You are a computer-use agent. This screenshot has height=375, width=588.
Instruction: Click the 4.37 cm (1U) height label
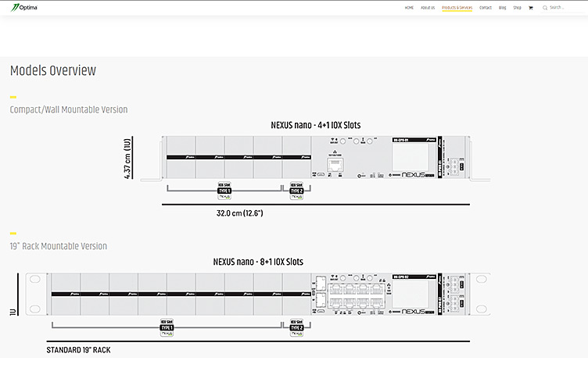pos(127,159)
